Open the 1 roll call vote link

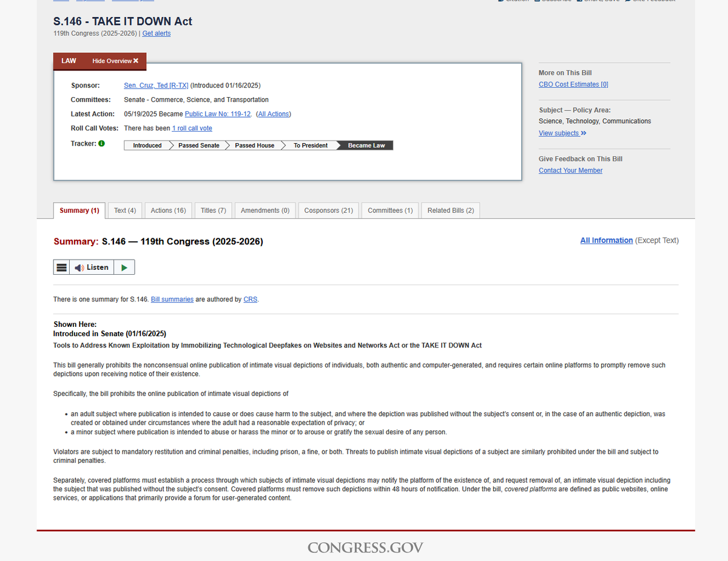tap(192, 129)
